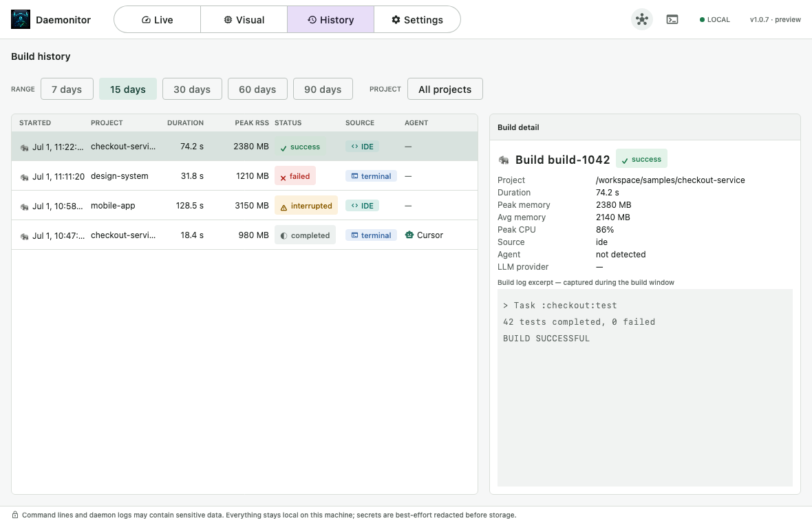Click the 'not detected' agent value
812x523 pixels.
(x=621, y=255)
